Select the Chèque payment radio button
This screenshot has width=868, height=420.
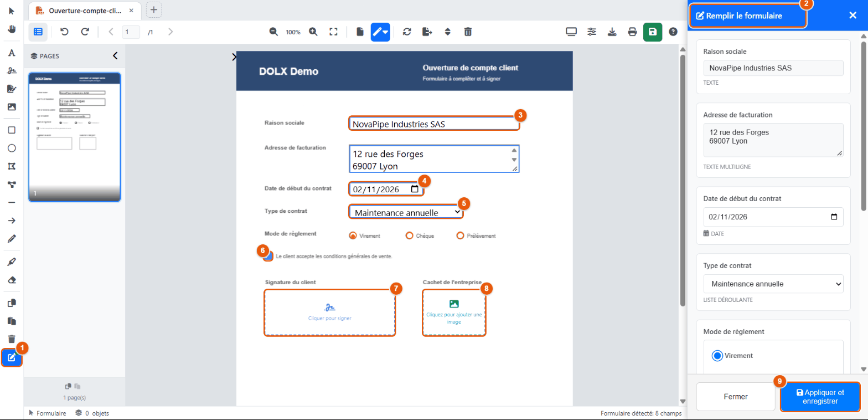pos(410,235)
